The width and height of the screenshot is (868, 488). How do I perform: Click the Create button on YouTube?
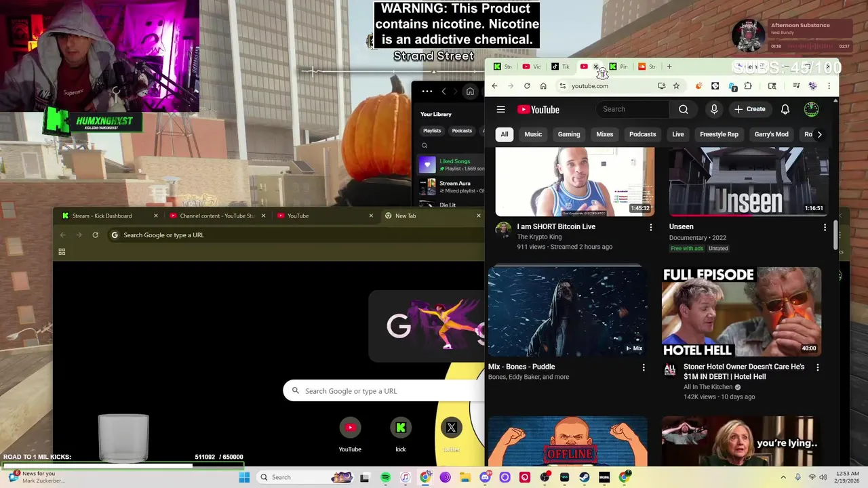click(x=749, y=109)
